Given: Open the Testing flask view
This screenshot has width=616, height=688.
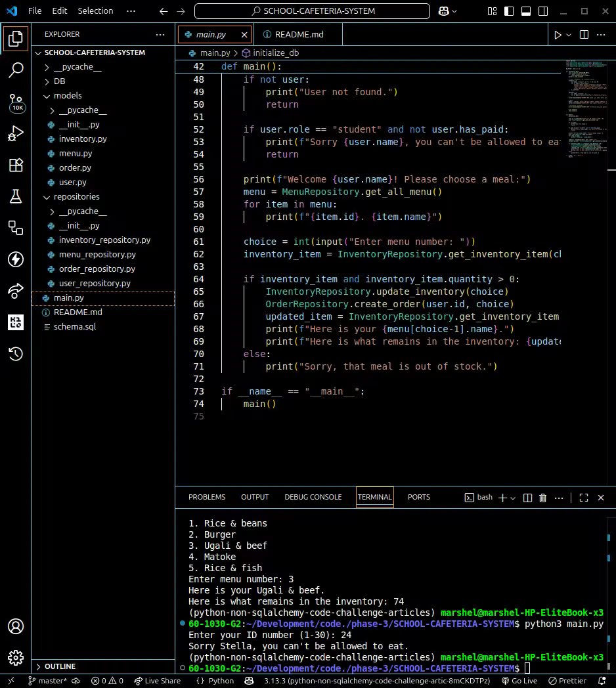Looking at the screenshot, I should [16, 196].
